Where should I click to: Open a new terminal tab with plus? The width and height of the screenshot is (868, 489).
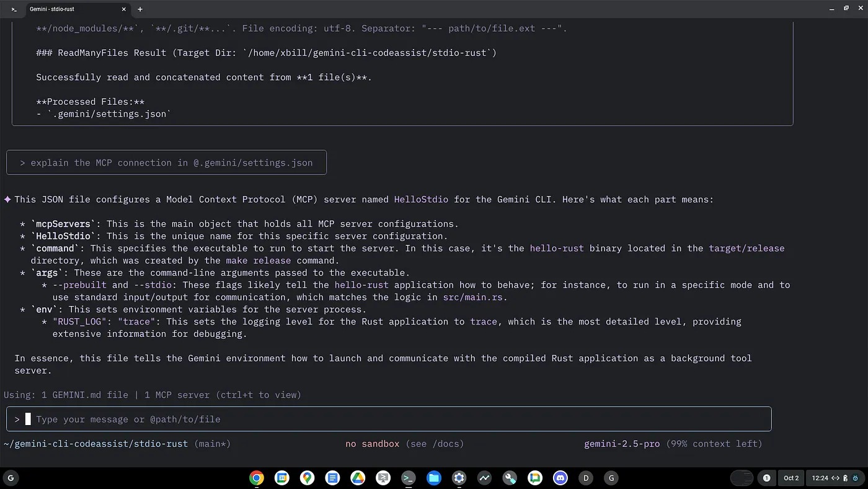[140, 9]
